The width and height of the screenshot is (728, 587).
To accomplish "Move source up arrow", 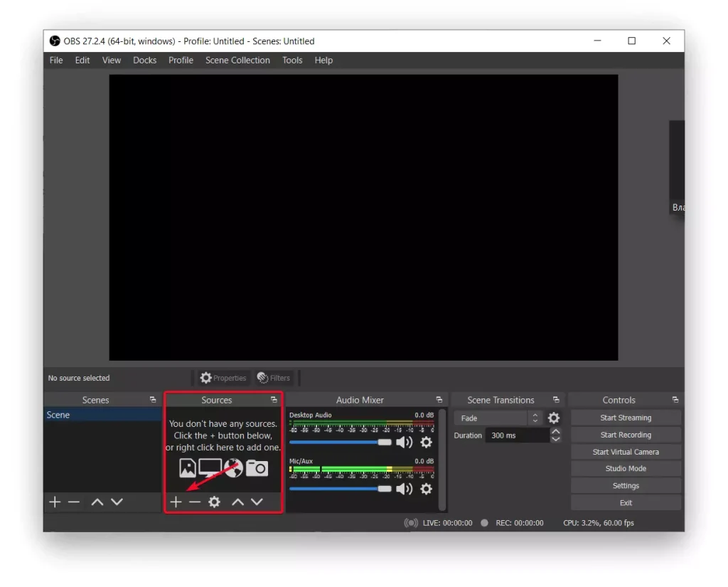I will pos(237,502).
